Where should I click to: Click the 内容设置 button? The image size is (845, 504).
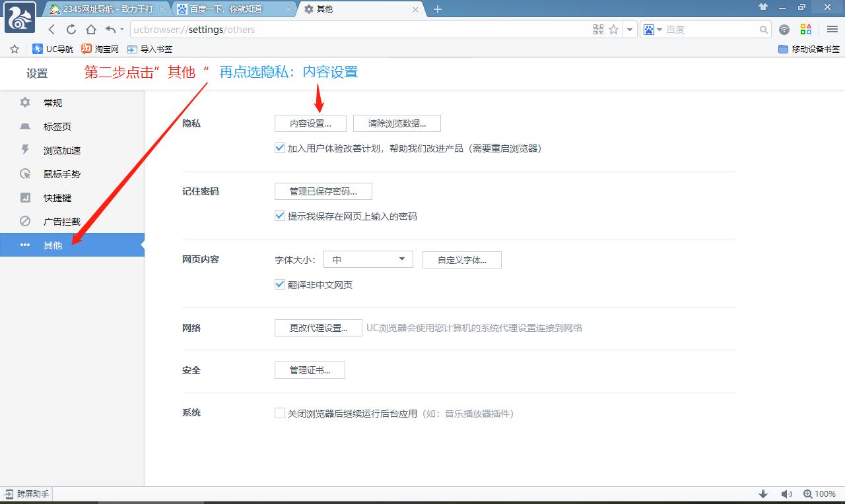(x=310, y=123)
